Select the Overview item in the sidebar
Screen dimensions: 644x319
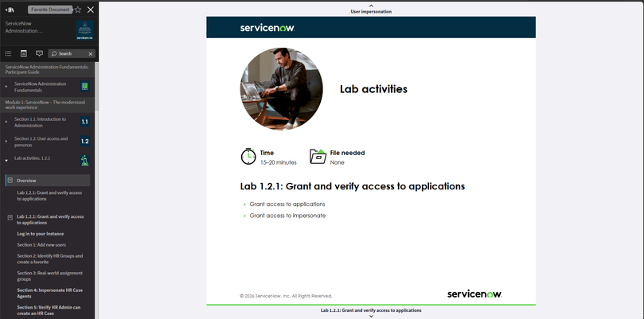click(x=48, y=181)
